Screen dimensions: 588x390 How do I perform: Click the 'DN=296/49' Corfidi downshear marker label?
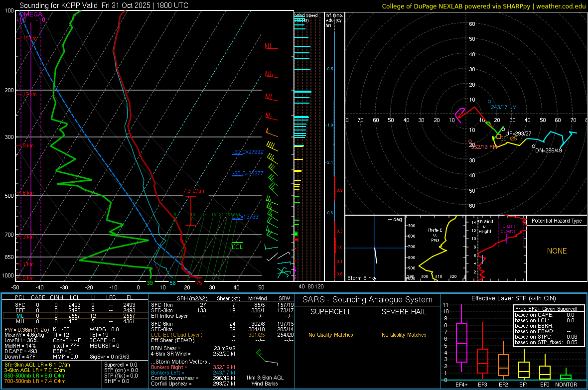tap(549, 150)
